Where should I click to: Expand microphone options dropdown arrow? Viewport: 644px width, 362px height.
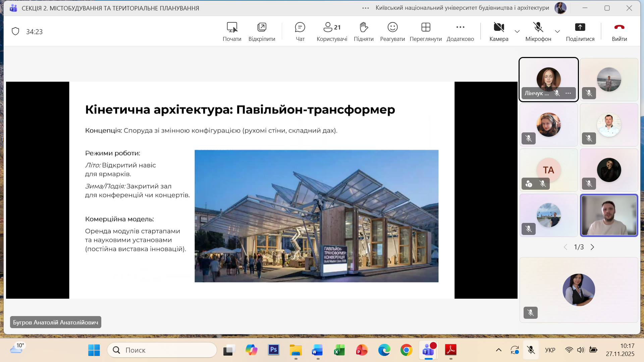pos(557,32)
